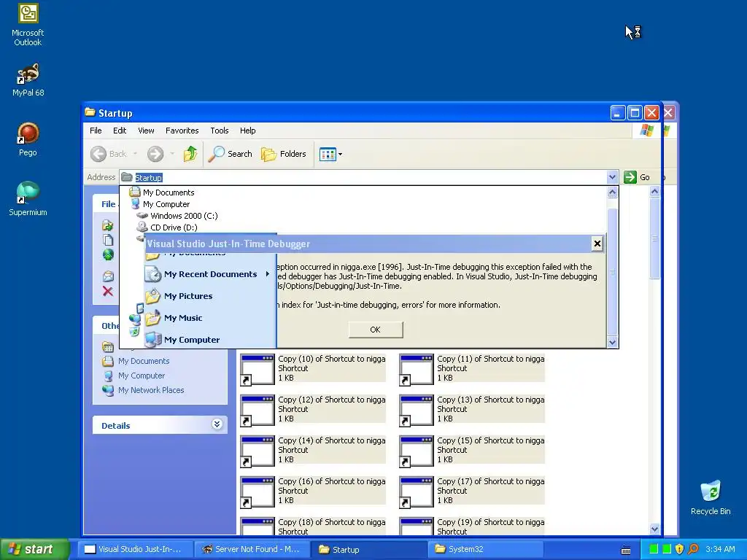Switch to Startup taskbar button
This screenshot has height=560, width=747.
coord(370,549)
